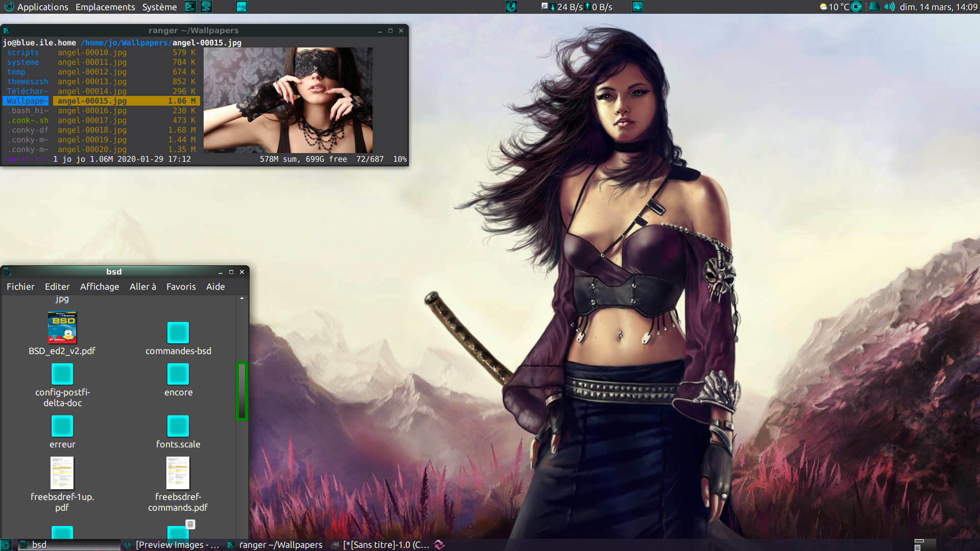
Task: Open the calendar from the date and time
Action: pyautogui.click(x=938, y=7)
